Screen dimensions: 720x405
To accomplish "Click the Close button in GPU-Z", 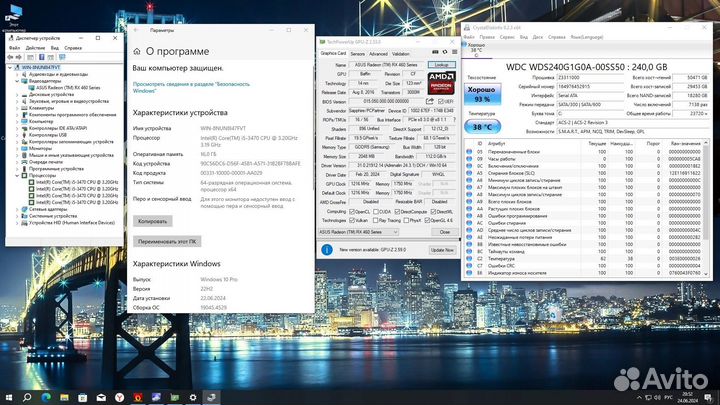I will click(444, 232).
